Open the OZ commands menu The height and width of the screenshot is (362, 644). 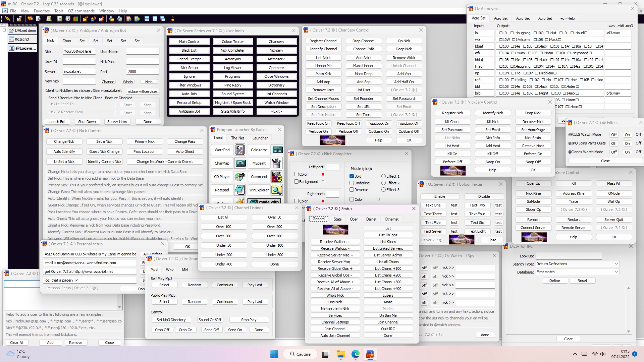(x=81, y=11)
